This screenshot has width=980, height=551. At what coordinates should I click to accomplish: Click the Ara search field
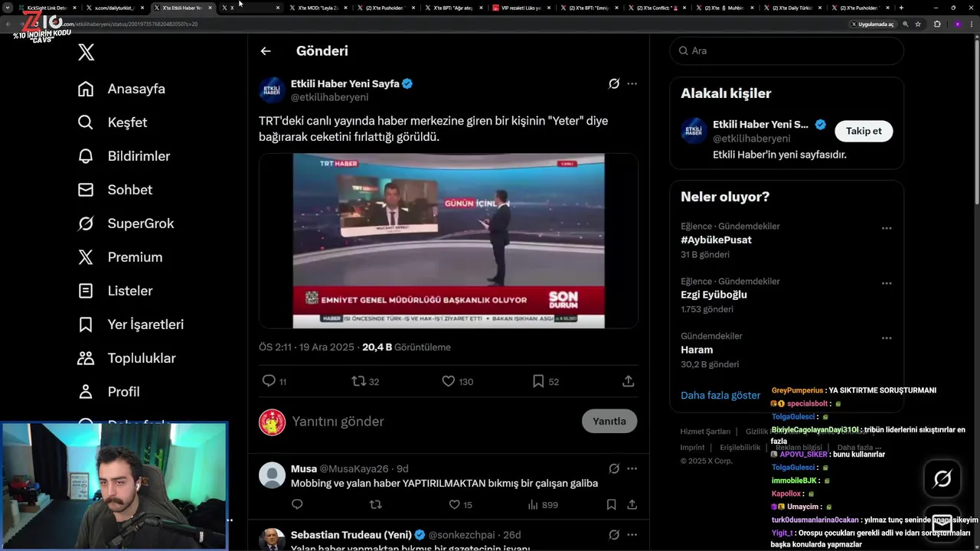[x=787, y=51]
